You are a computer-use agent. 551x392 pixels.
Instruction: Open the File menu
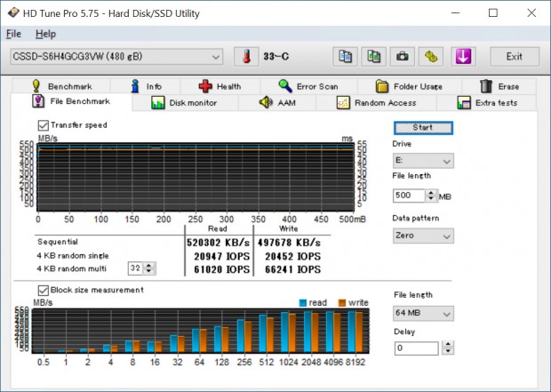point(13,34)
